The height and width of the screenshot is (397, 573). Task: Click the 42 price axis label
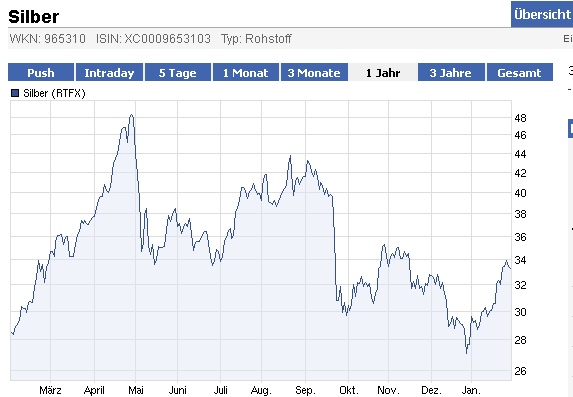(x=520, y=173)
